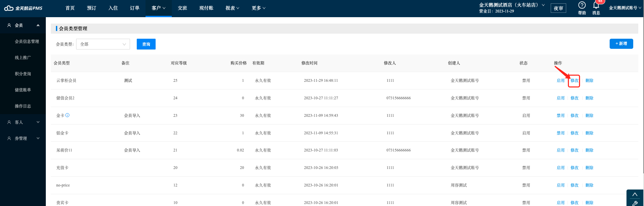Go to the 首页 menu
The width and height of the screenshot is (644, 206).
[70, 8]
